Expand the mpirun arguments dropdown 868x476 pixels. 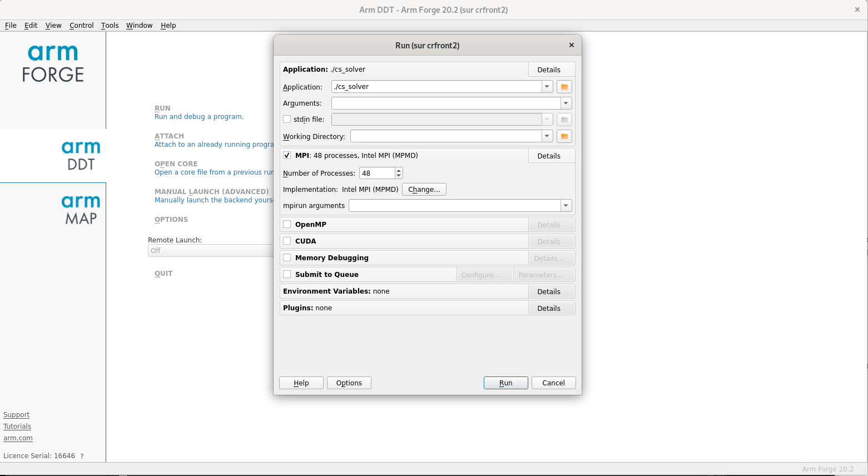(566, 206)
